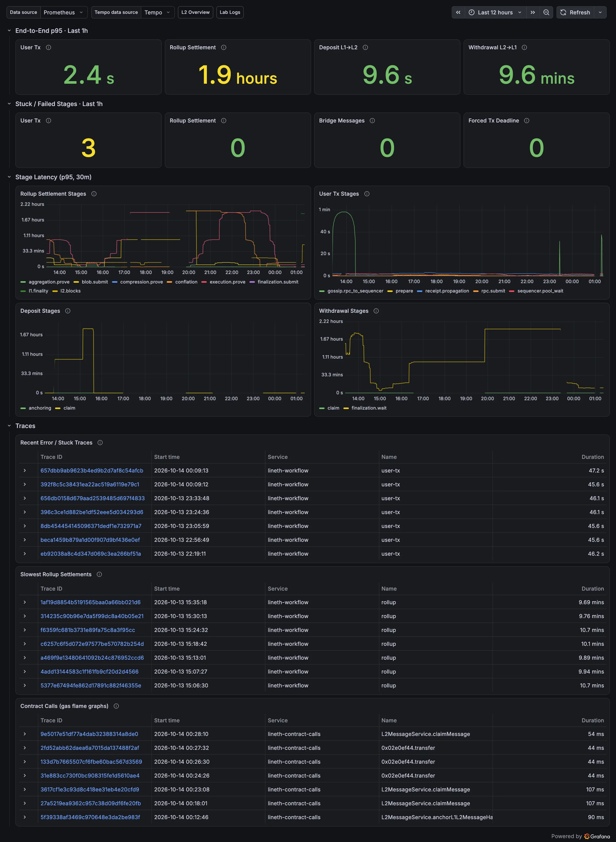This screenshot has width=616, height=842.
Task: Click info icon of User Tx Stages chart
Action: pyautogui.click(x=367, y=194)
